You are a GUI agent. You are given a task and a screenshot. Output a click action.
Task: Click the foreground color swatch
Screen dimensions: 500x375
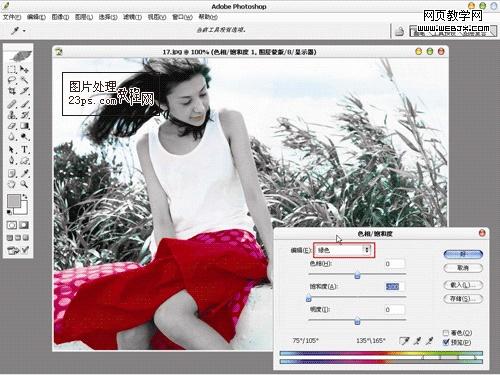pyautogui.click(x=13, y=201)
